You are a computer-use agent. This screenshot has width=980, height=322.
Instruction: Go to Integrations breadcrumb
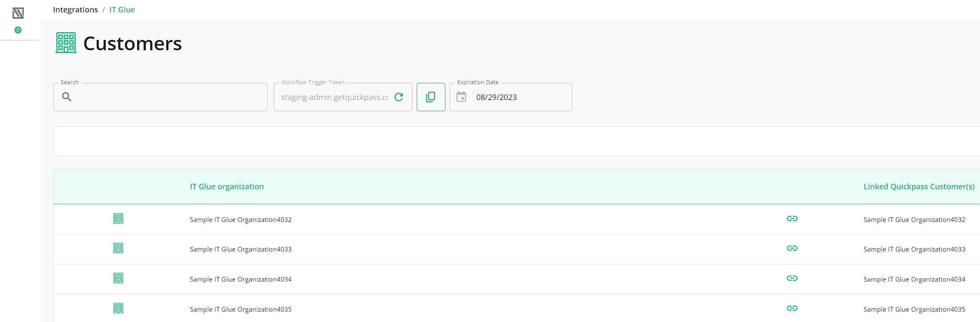point(75,10)
